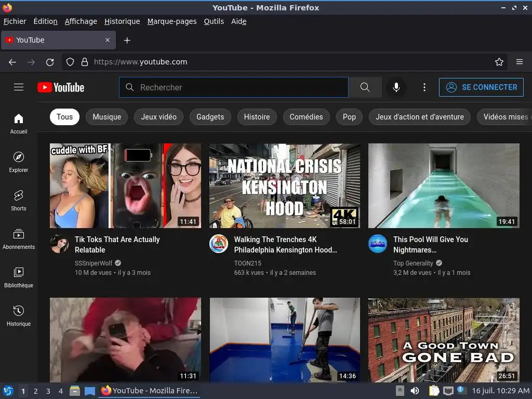The width and height of the screenshot is (532, 399).
Task: Click the SE CONNECTER button
Action: click(481, 87)
